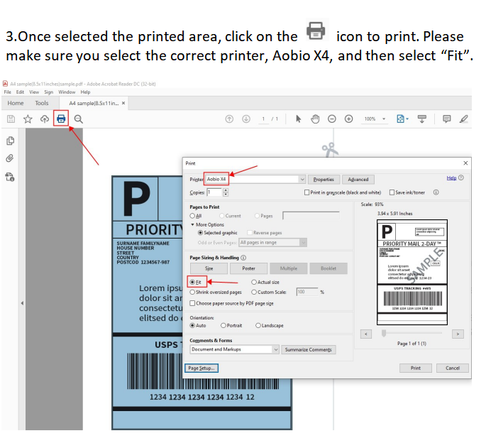
Task: Select the Selected graphic radio button
Action: coord(200,233)
